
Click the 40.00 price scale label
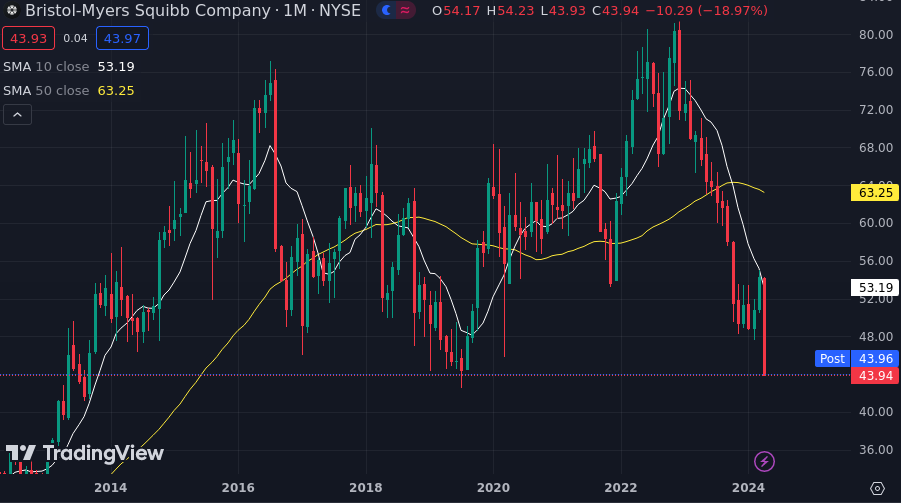(876, 412)
